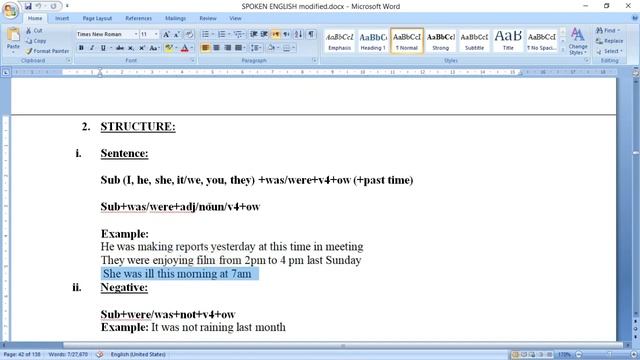Expand the Styles gallery
This screenshot has width=640, height=360.
[563, 50]
